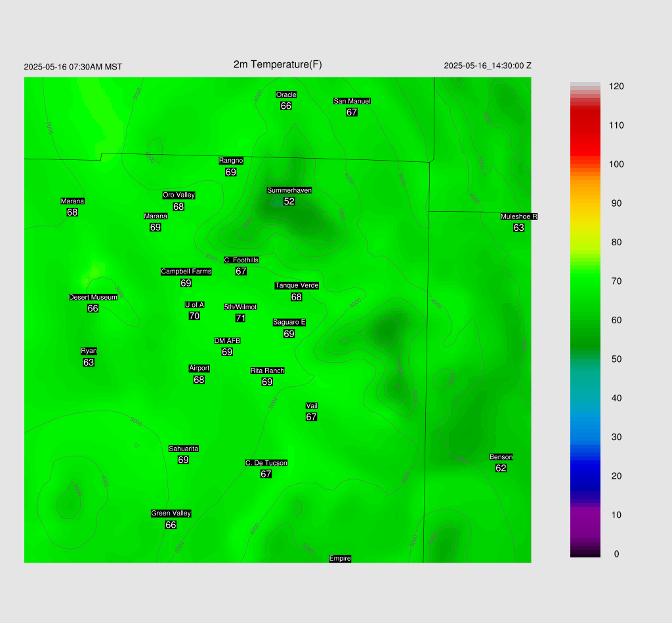Click the red 110-degree color band
The image size is (672, 623).
click(x=585, y=125)
